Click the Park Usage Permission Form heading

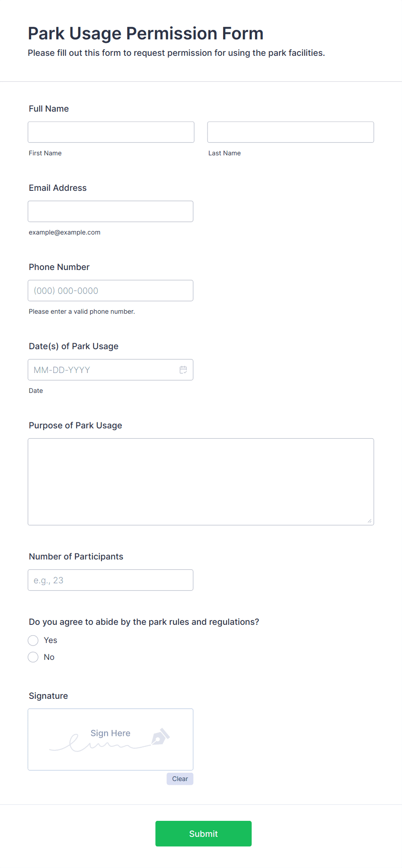pos(146,33)
